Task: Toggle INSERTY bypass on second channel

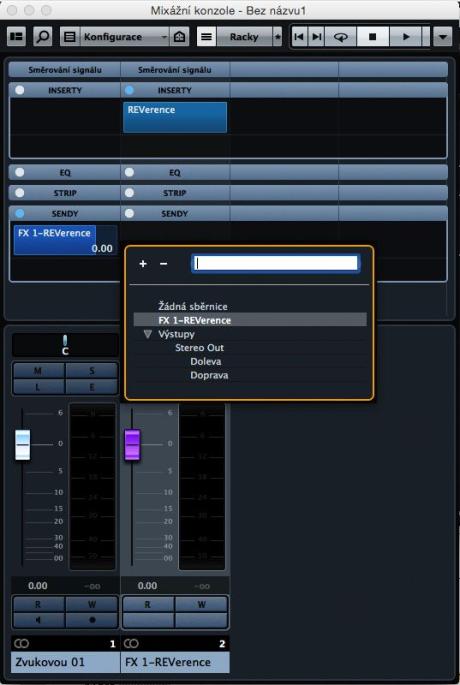Action: coord(129,90)
